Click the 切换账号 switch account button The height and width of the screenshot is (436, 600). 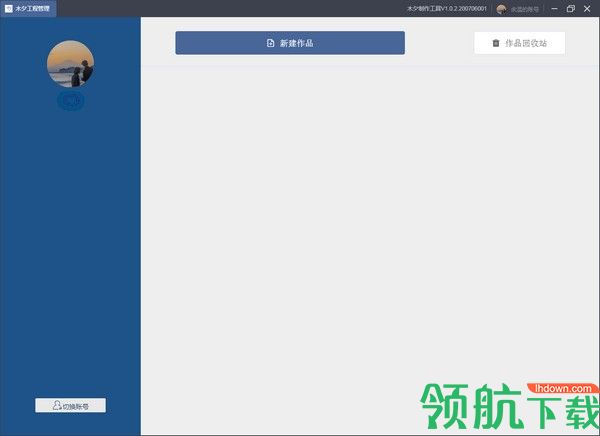click(x=70, y=405)
